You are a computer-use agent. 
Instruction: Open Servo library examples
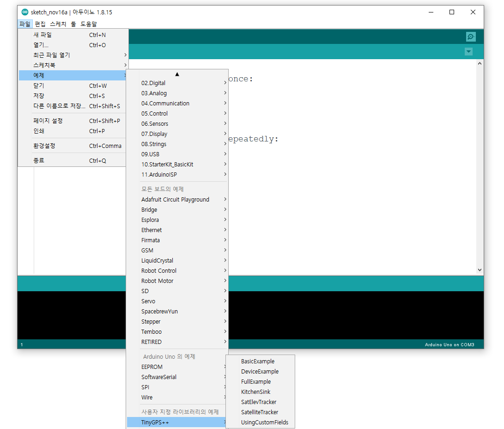coord(177,301)
